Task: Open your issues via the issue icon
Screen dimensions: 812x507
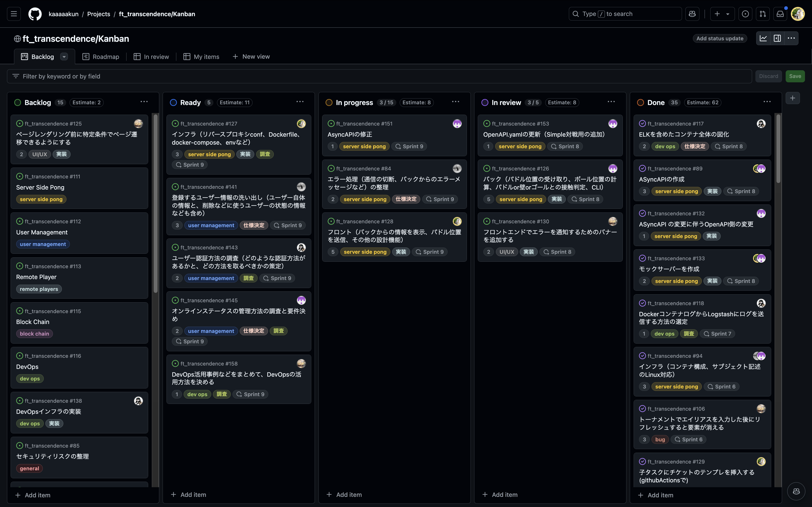Action: click(745, 14)
